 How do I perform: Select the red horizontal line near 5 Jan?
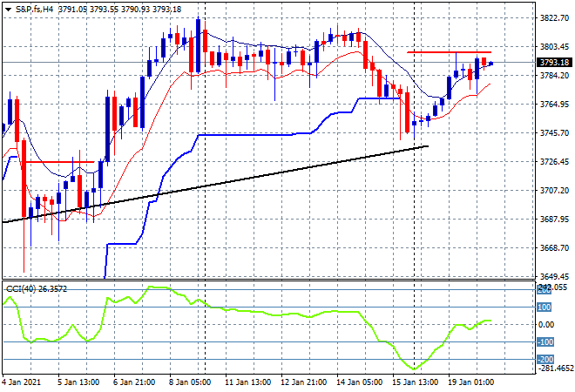point(58,162)
